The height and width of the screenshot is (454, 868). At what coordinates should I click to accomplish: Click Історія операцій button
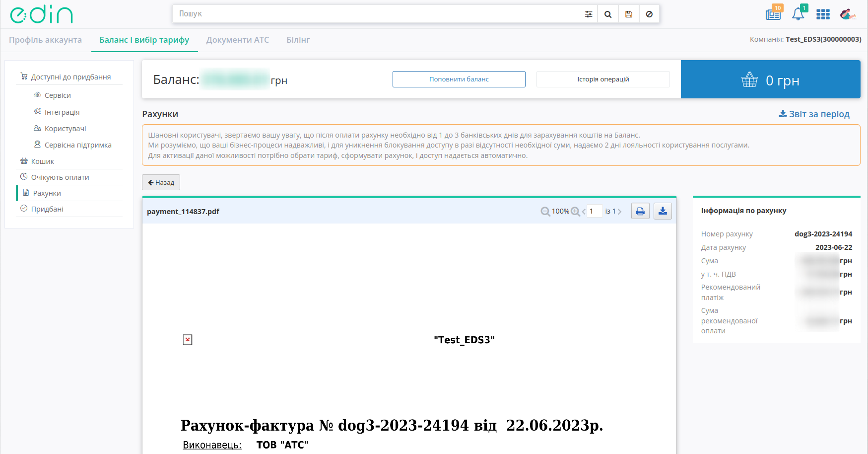pos(603,79)
